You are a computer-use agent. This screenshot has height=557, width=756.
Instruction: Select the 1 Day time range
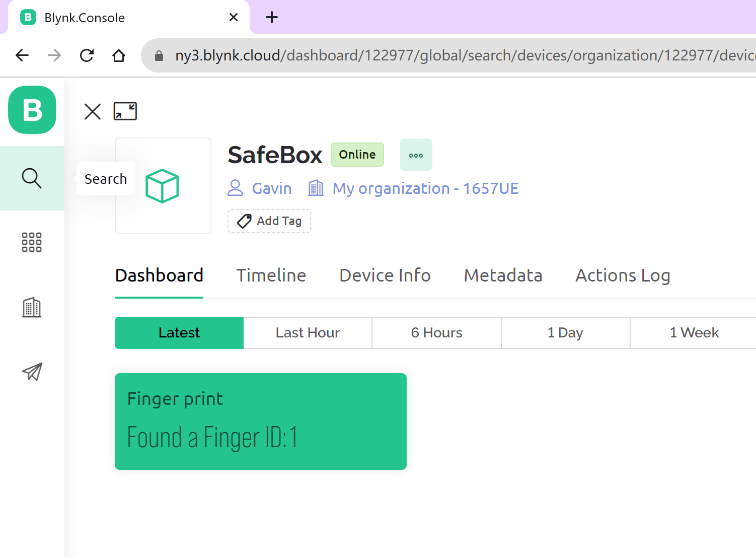(566, 333)
